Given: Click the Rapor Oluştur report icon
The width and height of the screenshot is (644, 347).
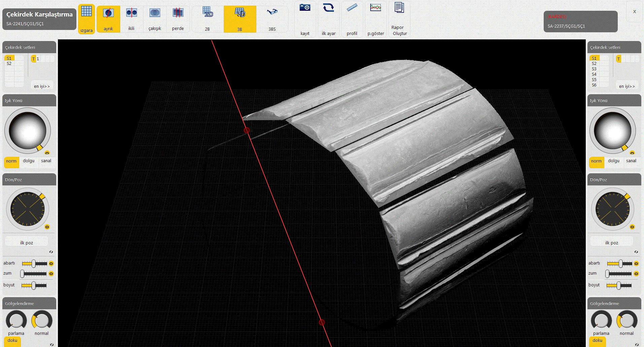Looking at the screenshot, I should (399, 8).
